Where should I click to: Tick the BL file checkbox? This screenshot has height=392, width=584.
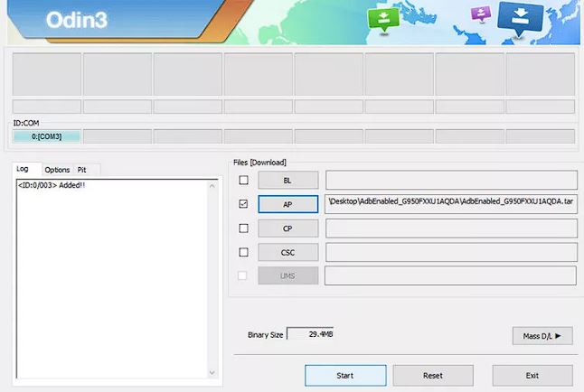click(x=243, y=180)
